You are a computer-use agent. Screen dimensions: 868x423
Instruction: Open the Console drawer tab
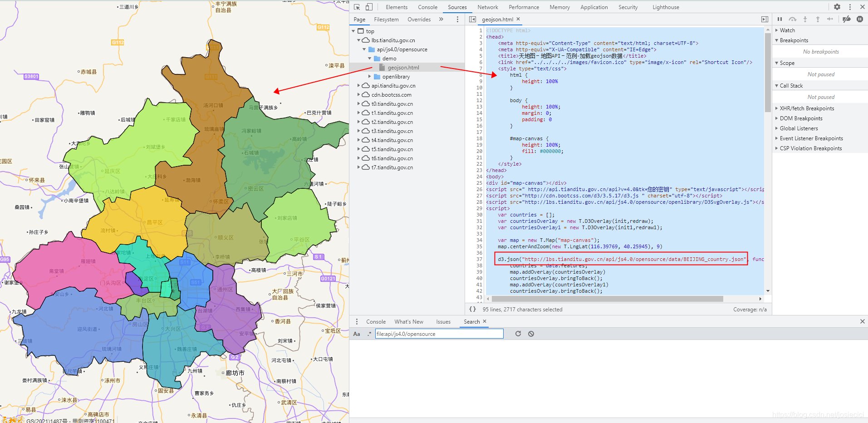[x=376, y=322]
